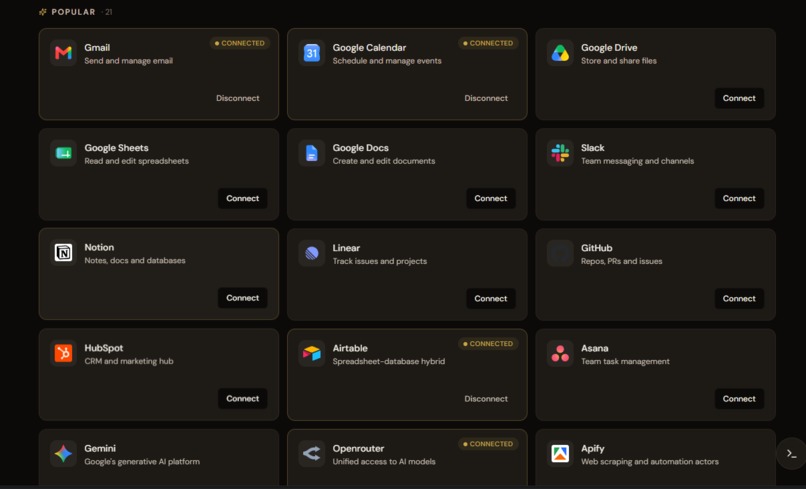Viewport: 806px width, 489px height.
Task: Click the Gmail card title
Action: 97,48
